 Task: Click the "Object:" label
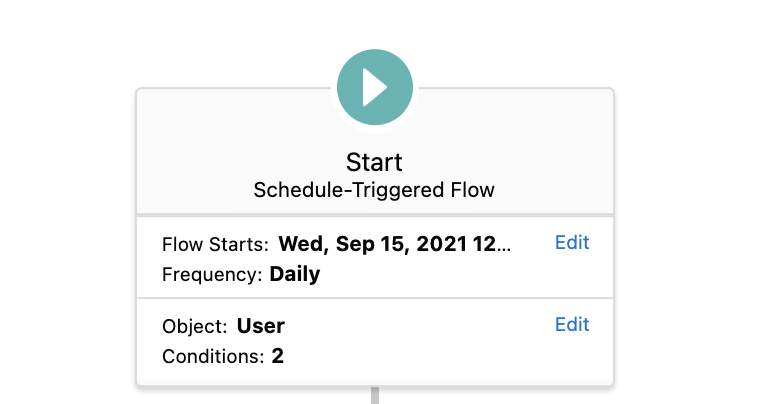pos(195,326)
